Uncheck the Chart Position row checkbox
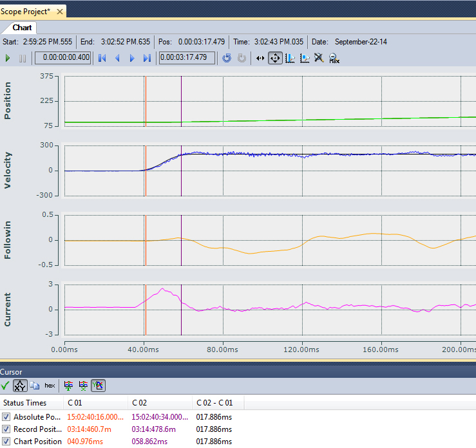 [x=6, y=442]
